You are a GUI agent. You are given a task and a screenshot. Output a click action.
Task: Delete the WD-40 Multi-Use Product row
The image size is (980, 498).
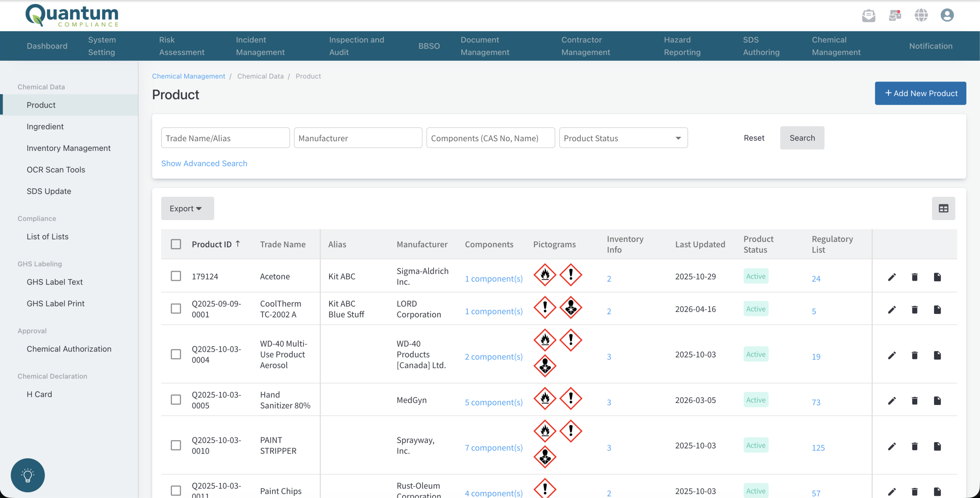click(915, 355)
